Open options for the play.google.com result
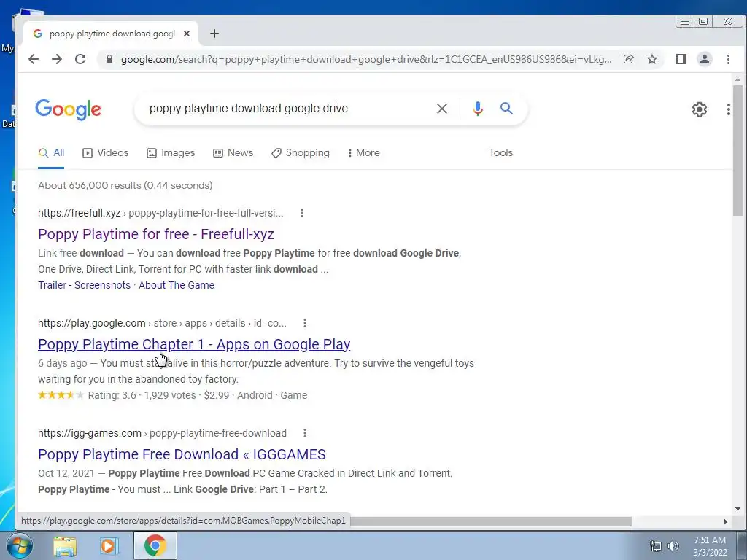The image size is (747, 560). tap(305, 323)
